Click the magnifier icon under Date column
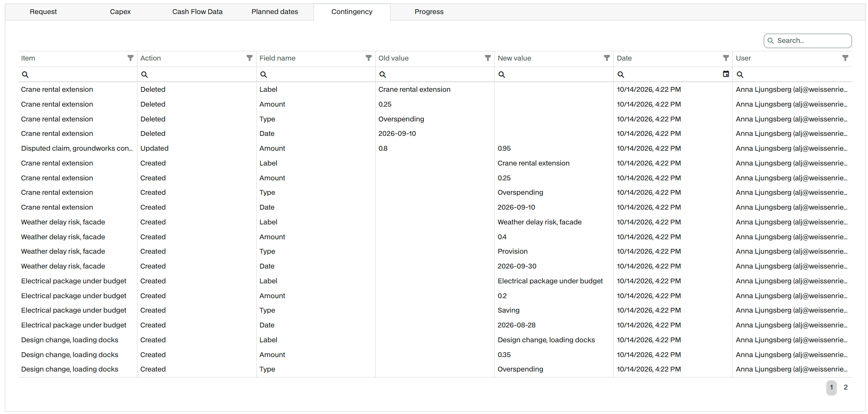This screenshot has width=868, height=414. [621, 75]
